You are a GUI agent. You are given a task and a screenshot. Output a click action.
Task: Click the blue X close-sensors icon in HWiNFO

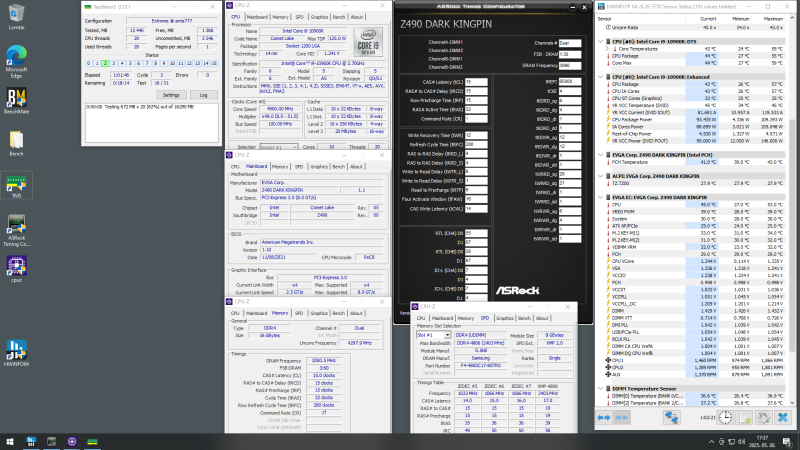click(x=783, y=417)
